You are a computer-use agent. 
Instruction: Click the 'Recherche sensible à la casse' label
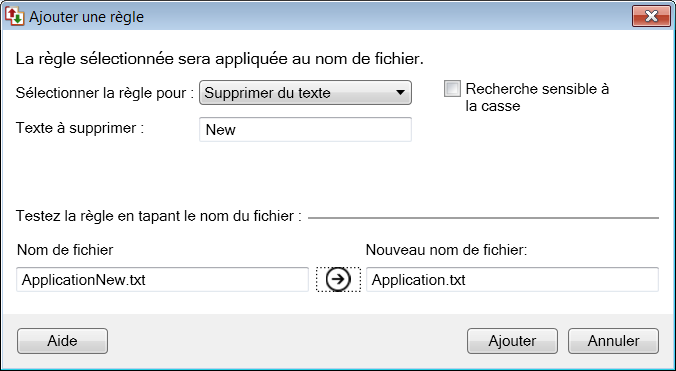click(x=537, y=97)
